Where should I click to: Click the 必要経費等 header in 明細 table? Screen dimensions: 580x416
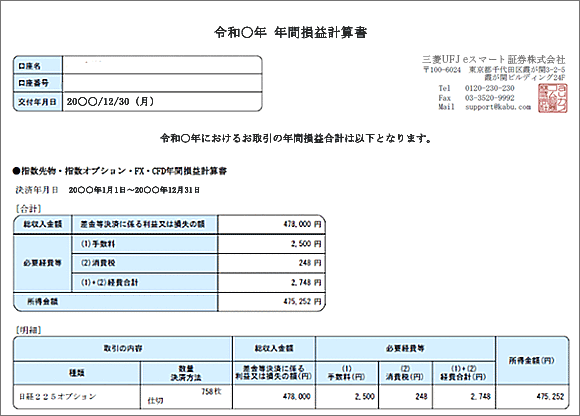click(x=405, y=348)
